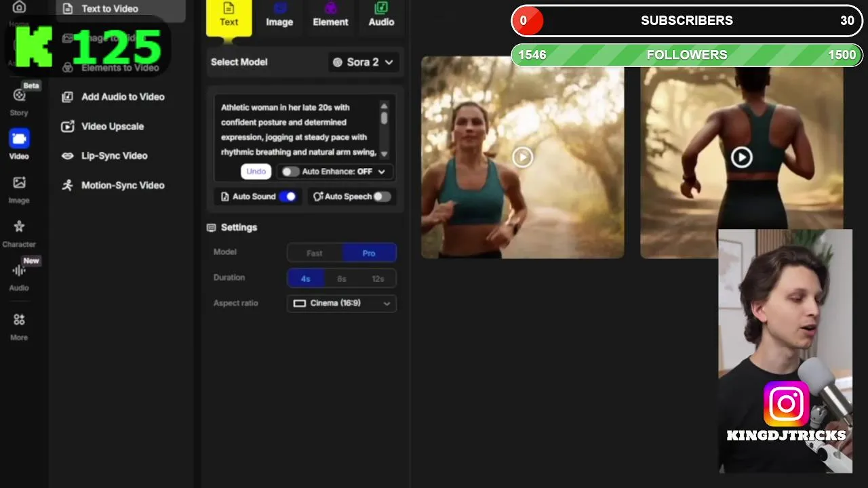Select the Video icon in sidebar
This screenshot has height=488, width=868.
pyautogui.click(x=19, y=139)
